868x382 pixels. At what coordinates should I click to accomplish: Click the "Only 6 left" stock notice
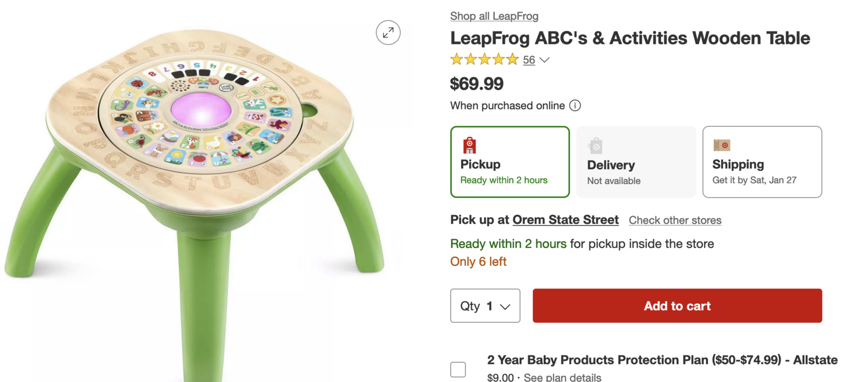478,262
